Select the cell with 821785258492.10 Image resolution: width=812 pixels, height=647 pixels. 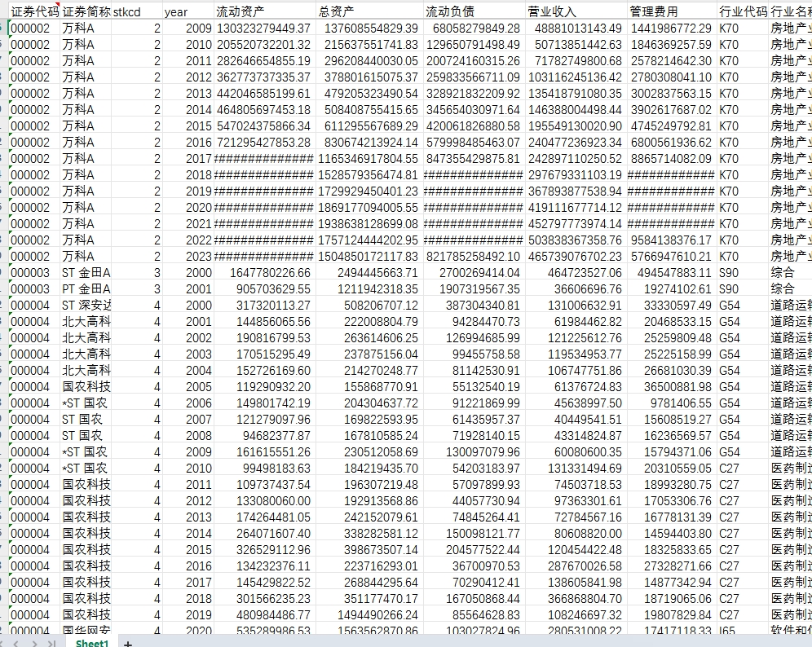click(474, 257)
